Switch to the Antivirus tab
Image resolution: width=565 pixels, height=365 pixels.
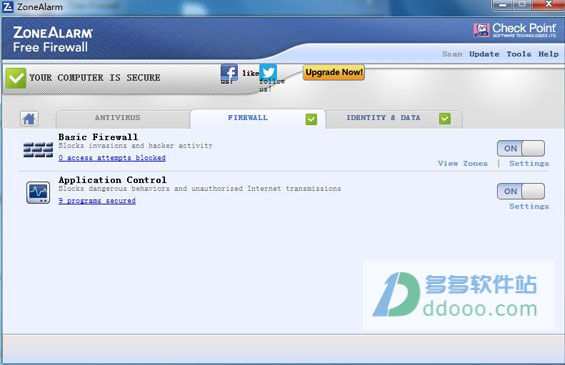pos(123,119)
